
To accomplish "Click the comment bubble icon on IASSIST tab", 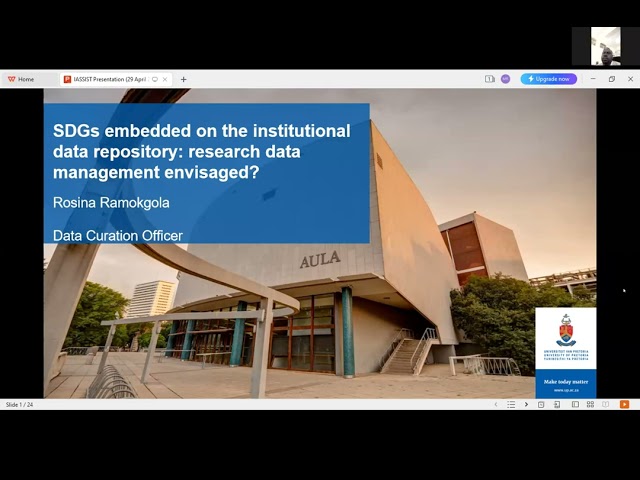I will pos(155,79).
